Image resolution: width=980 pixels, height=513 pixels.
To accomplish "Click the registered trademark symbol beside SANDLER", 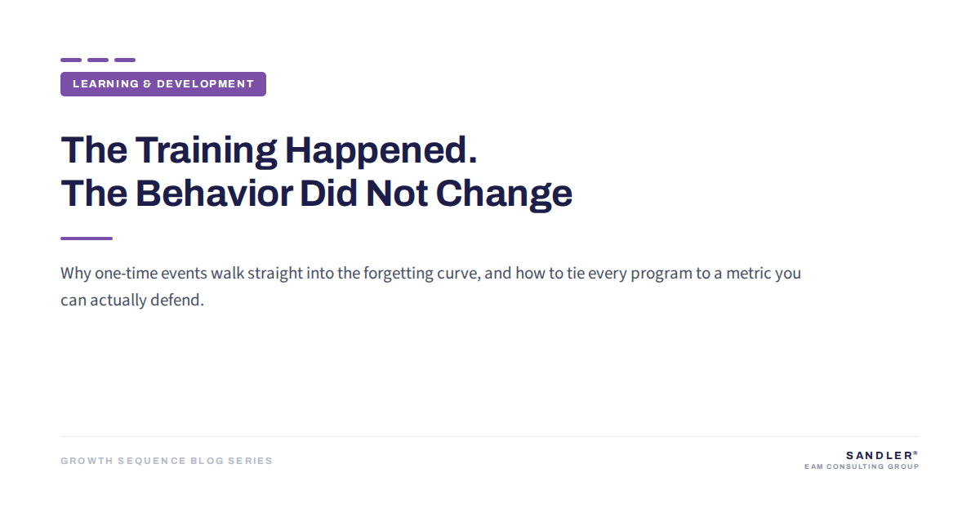I will click(915, 453).
